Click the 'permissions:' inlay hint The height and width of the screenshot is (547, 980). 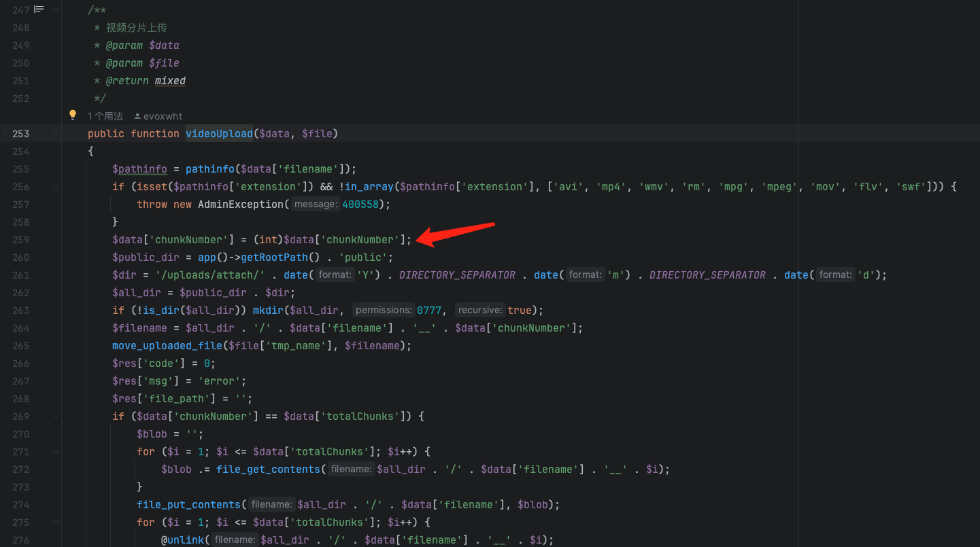click(x=384, y=311)
